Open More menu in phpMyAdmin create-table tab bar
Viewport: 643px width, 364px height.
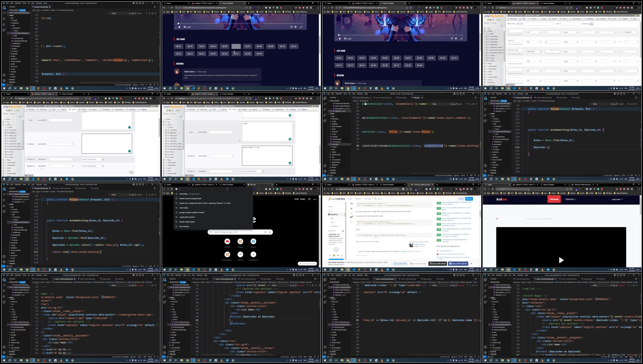click(x=635, y=19)
